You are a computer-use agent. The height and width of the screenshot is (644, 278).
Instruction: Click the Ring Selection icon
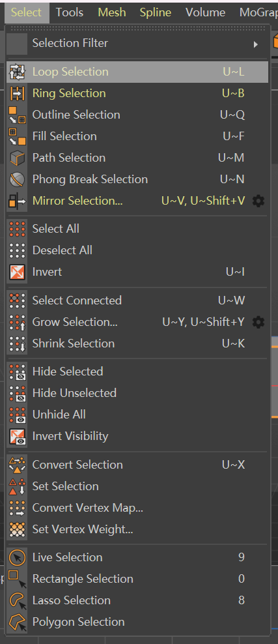[17, 93]
